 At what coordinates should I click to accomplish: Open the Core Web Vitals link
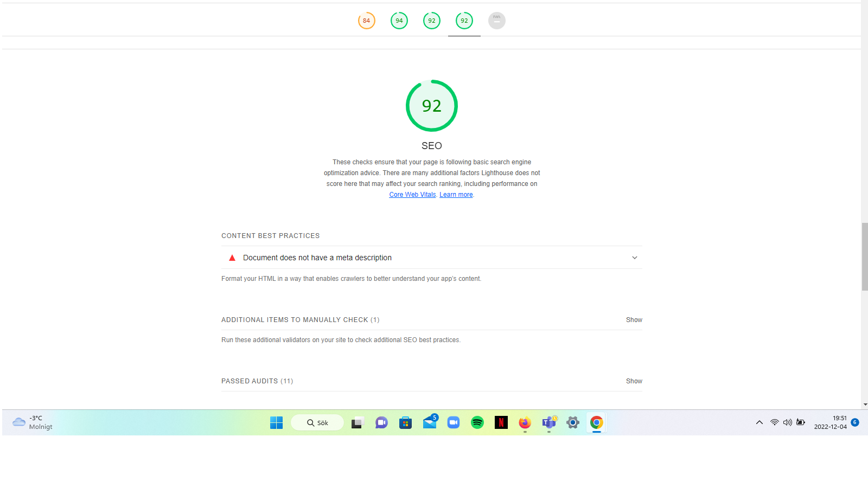click(x=412, y=194)
